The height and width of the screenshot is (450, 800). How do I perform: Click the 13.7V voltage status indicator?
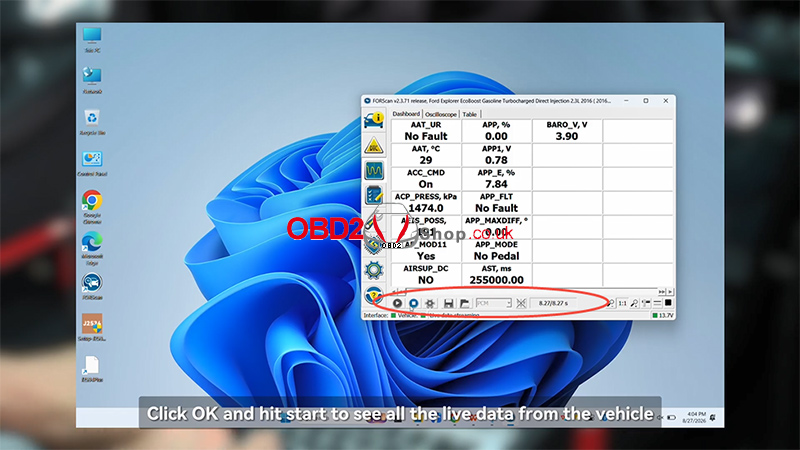point(663,315)
